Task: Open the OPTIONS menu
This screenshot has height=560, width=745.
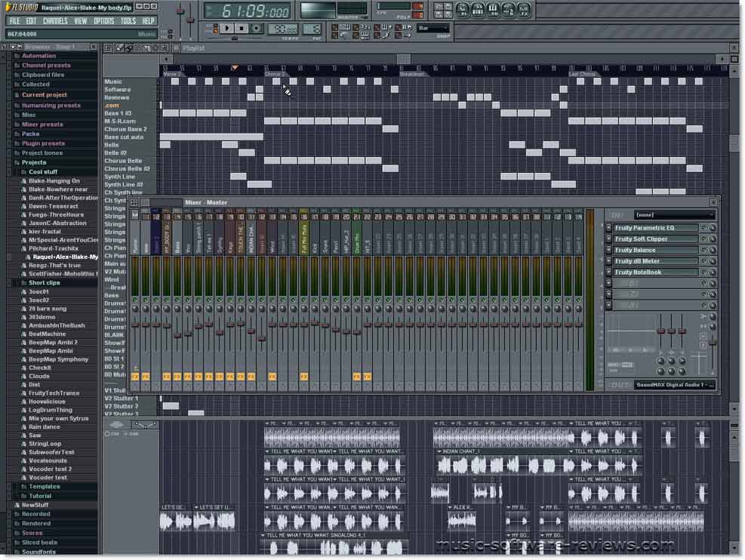Action: 103,21
